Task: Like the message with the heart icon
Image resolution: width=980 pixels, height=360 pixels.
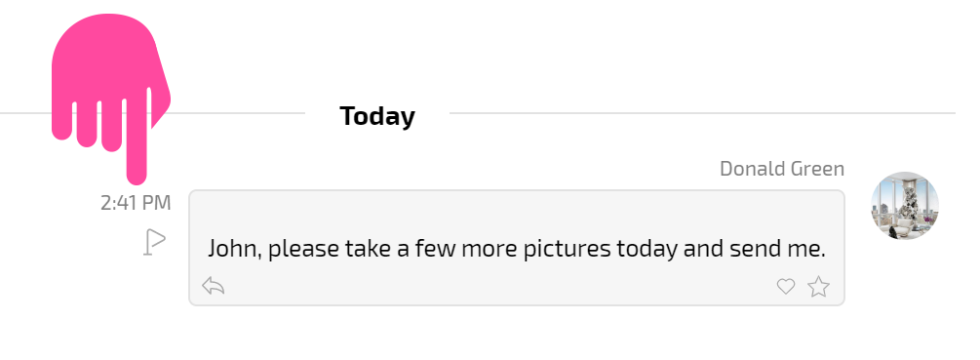Action: [x=786, y=286]
